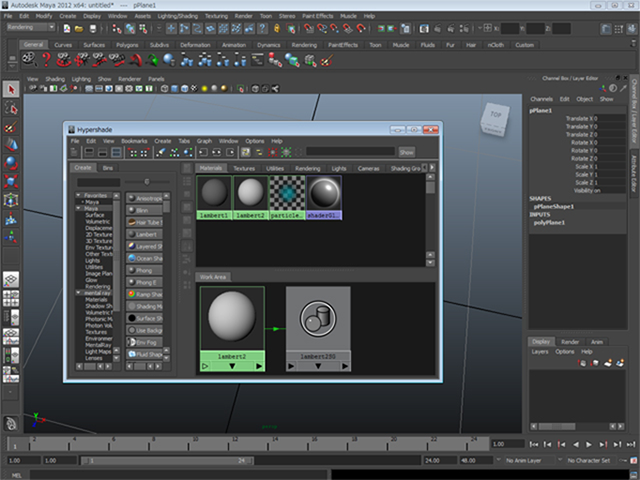Viewport: 640px width, 480px height.
Task: Go to end of playback range
Action: (x=631, y=444)
